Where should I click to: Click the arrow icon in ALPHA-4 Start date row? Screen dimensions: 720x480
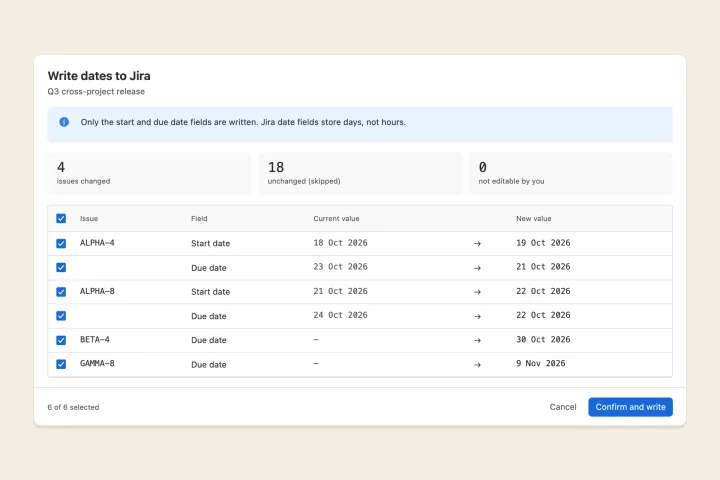point(478,244)
